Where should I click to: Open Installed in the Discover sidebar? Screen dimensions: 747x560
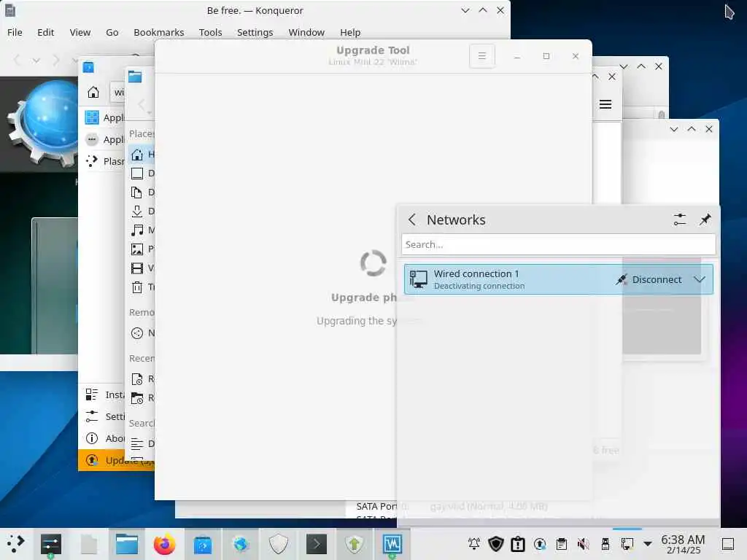point(105,394)
